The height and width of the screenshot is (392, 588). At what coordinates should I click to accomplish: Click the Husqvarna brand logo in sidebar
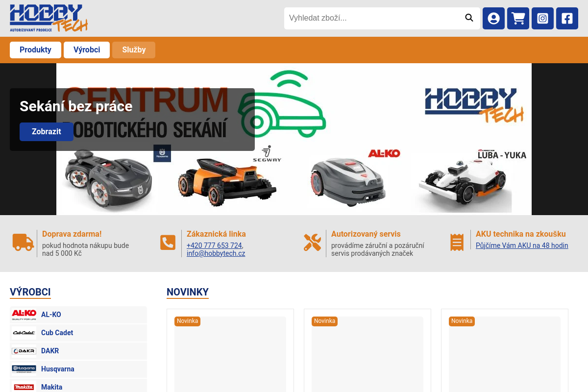(x=24, y=369)
